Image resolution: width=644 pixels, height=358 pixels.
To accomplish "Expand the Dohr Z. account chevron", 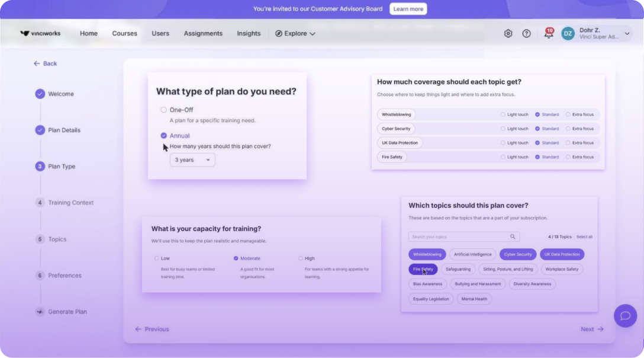I will 627,34.
